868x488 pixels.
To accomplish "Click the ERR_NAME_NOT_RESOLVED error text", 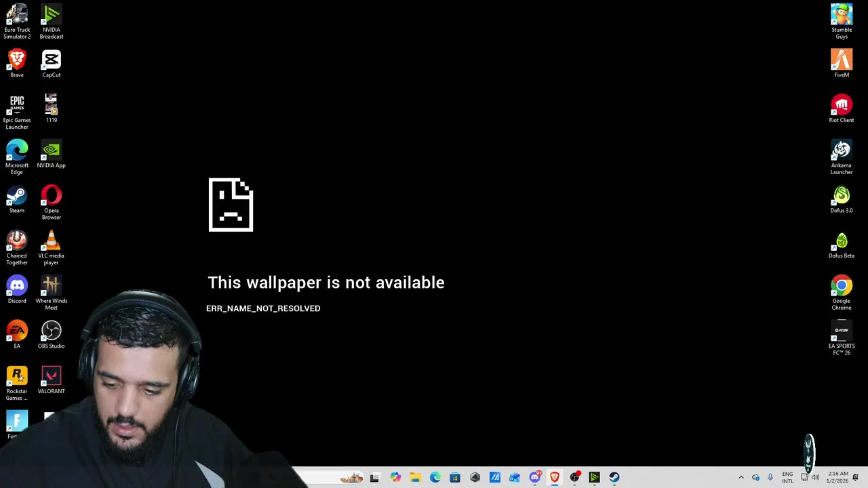I will point(263,308).
